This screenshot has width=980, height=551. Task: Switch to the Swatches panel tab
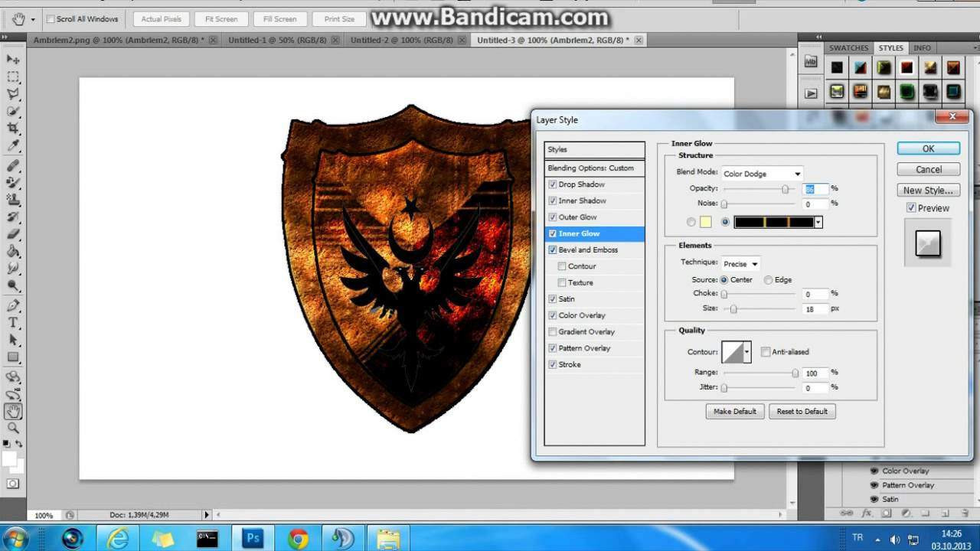[x=848, y=48]
